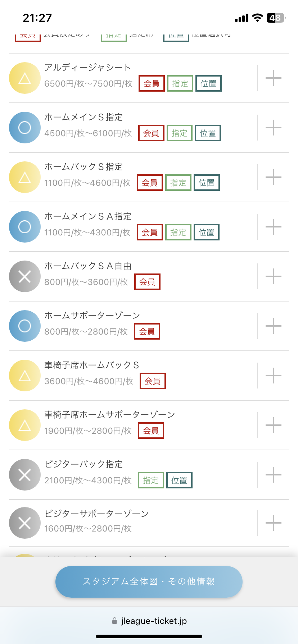Tap the red 会員 badge on アルディージャシート
The image size is (298, 644).
point(152,84)
